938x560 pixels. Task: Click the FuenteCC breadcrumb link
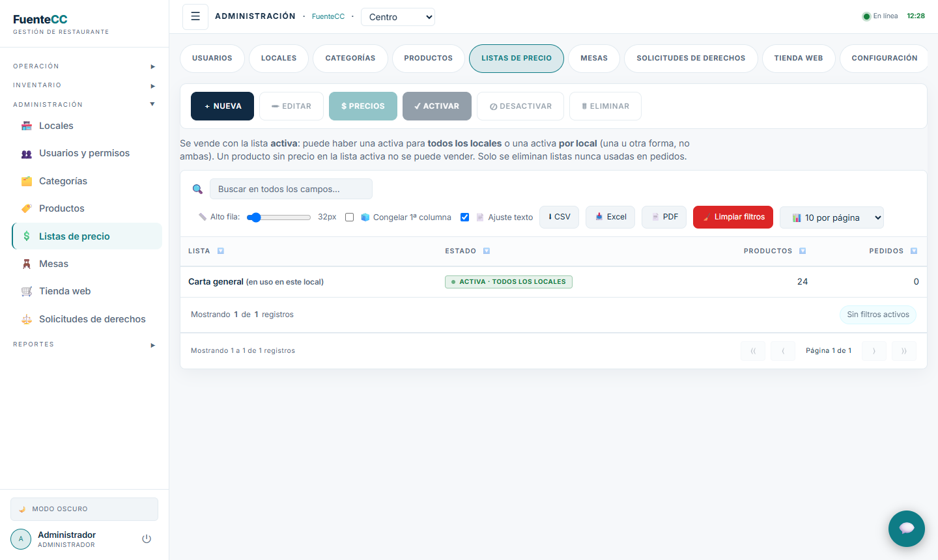pos(328,17)
